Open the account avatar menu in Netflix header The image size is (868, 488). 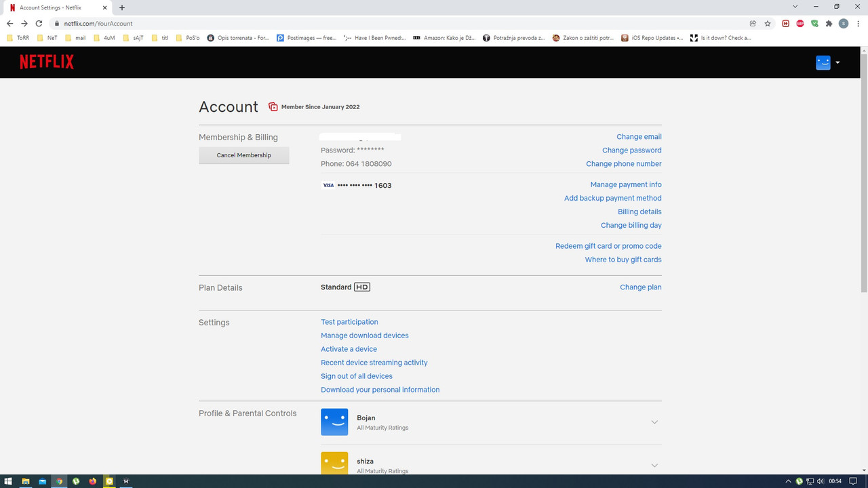(x=828, y=62)
